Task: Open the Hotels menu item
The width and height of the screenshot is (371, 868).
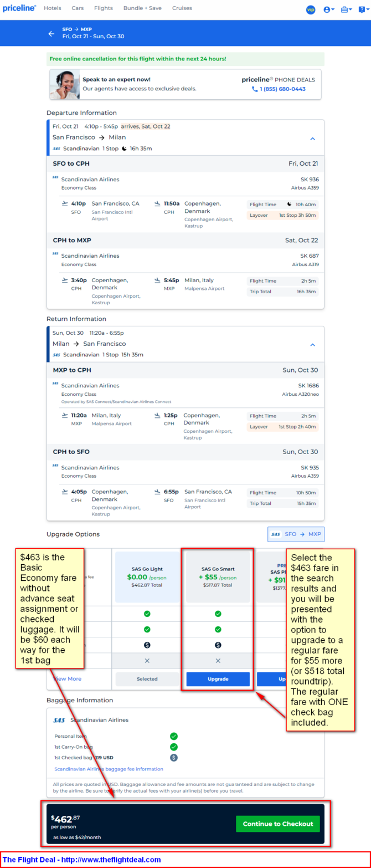Action: (53, 8)
